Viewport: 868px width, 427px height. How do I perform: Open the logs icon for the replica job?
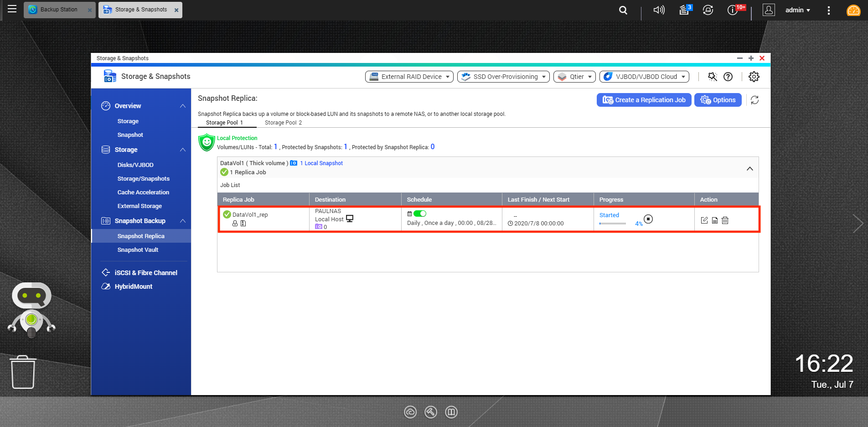click(715, 220)
